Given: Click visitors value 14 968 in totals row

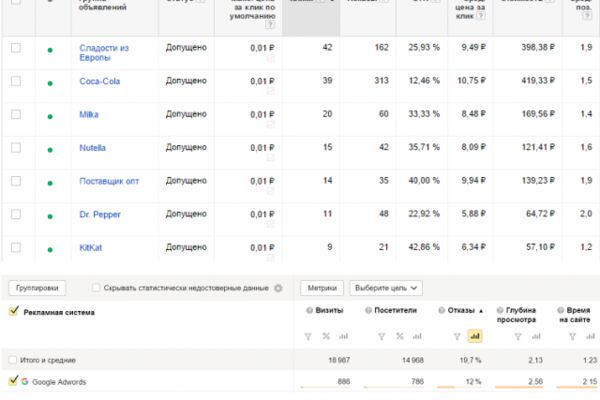Looking at the screenshot, I should point(412,360).
